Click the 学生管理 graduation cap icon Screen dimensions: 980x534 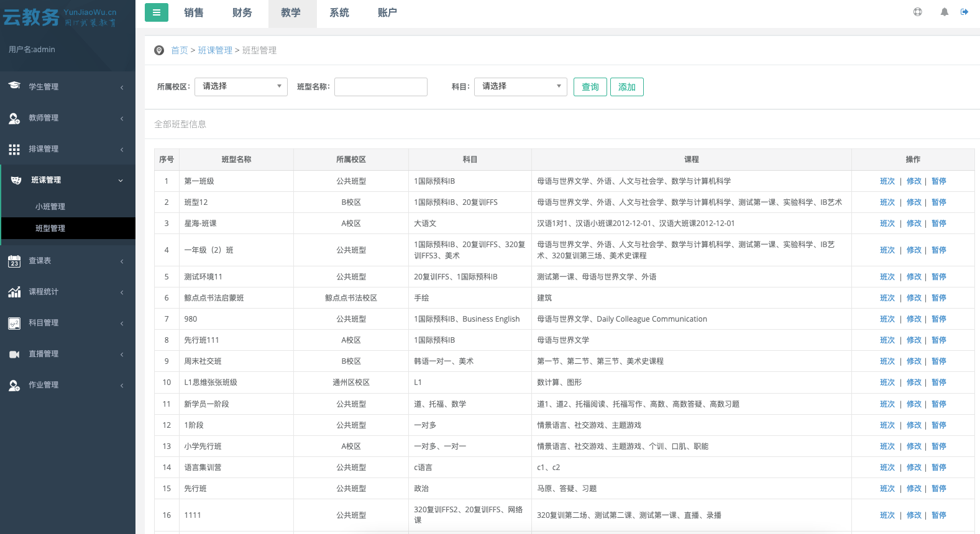click(x=14, y=86)
